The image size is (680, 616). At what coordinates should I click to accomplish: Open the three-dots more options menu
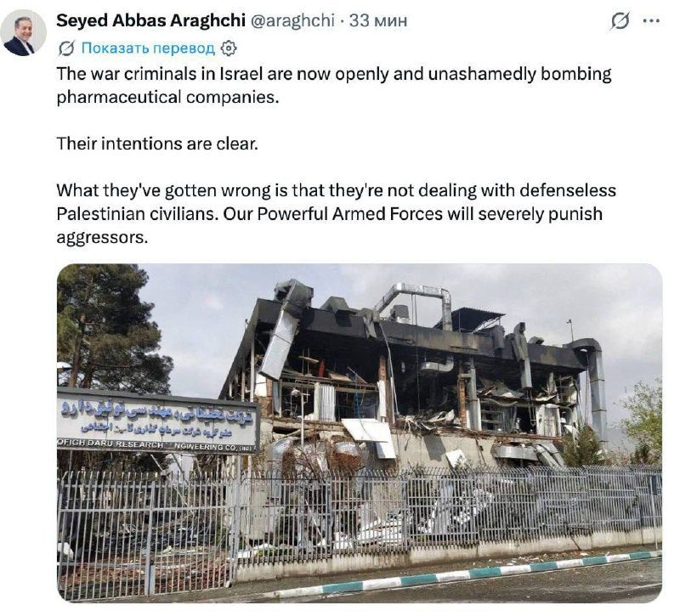tap(651, 20)
